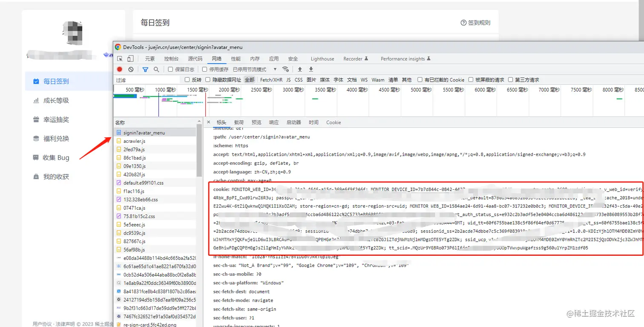
Task: Activate the inspect element selector icon
Action: [x=120, y=59]
